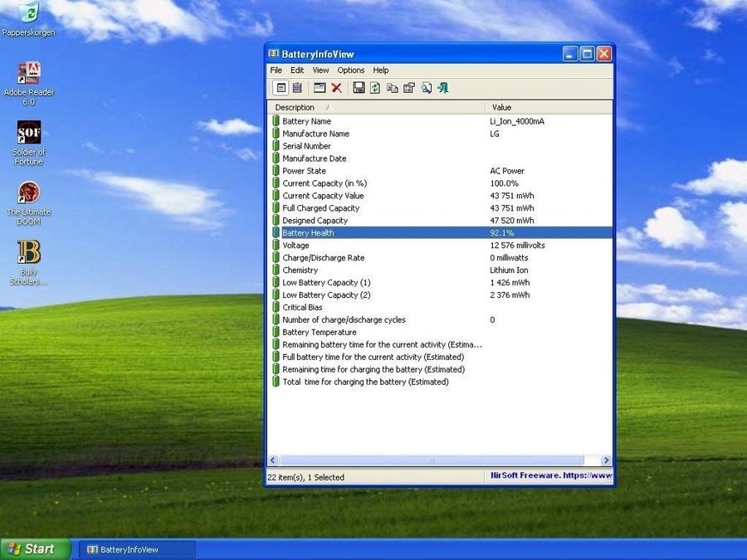Open the Edit menu
This screenshot has height=560, width=747.
click(x=297, y=70)
